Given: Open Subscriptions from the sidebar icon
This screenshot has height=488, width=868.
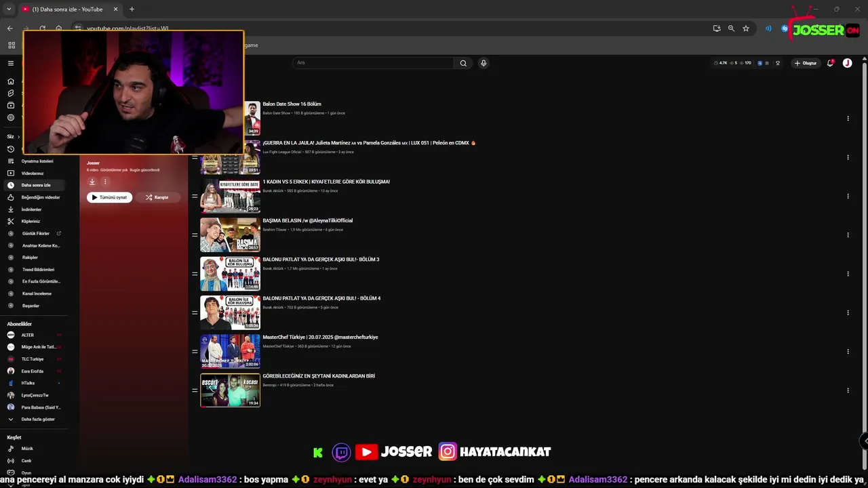Looking at the screenshot, I should (11, 105).
